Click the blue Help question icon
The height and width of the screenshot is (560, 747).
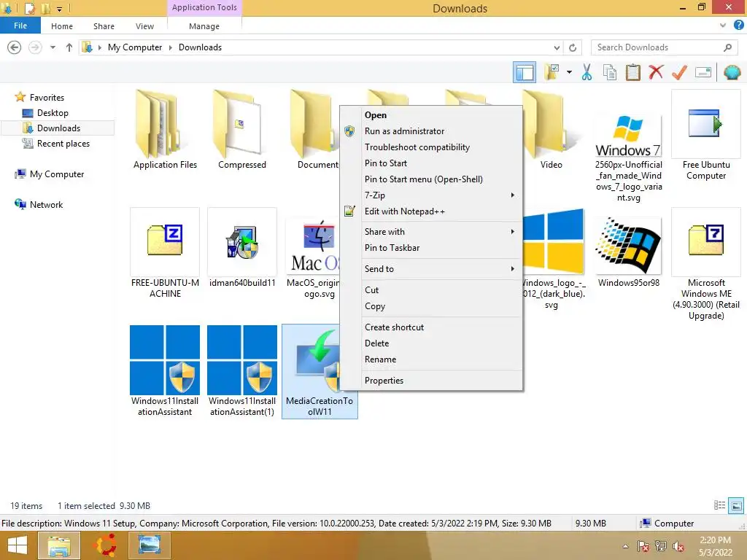click(738, 26)
